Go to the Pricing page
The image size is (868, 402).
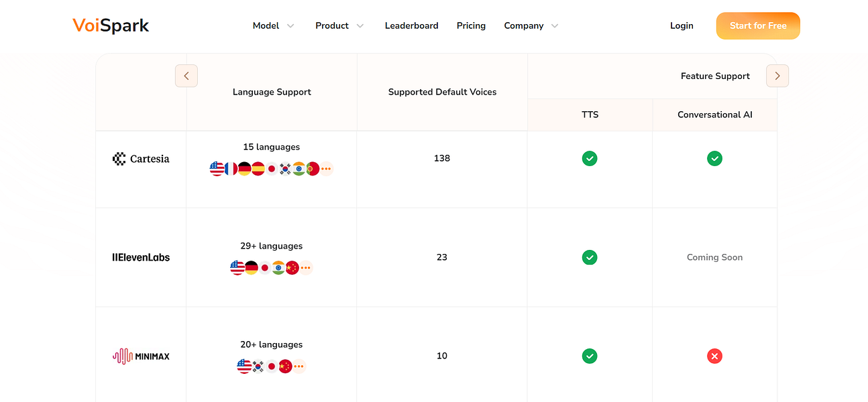[471, 25]
